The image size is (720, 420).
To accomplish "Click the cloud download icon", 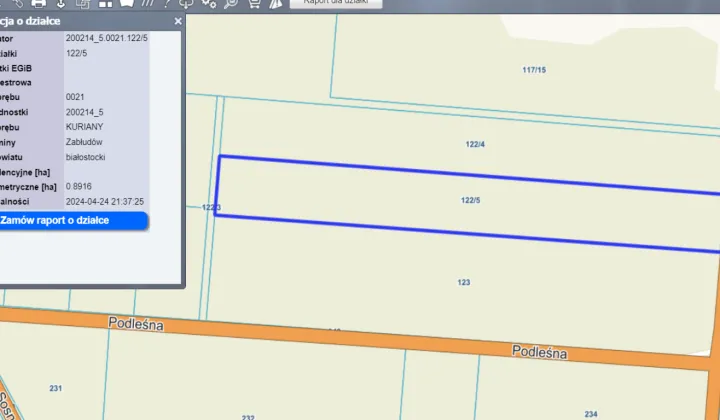I will click(x=186, y=3).
